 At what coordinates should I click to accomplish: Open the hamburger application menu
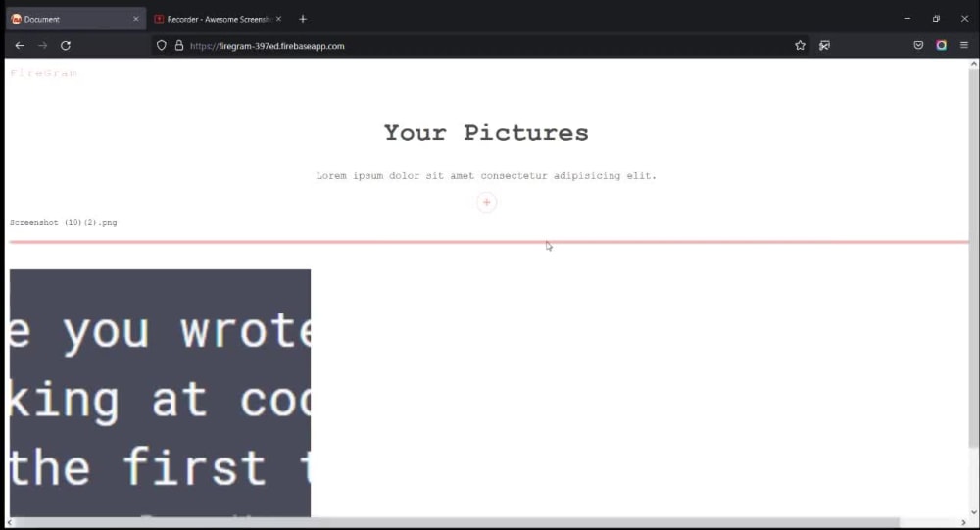point(964,46)
